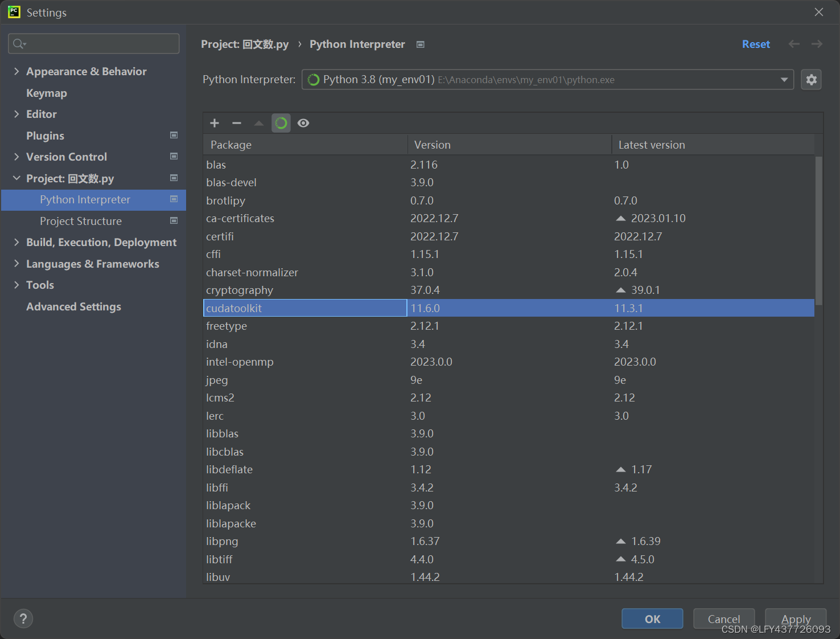Select the idna package row
The height and width of the screenshot is (639, 840).
click(x=509, y=344)
